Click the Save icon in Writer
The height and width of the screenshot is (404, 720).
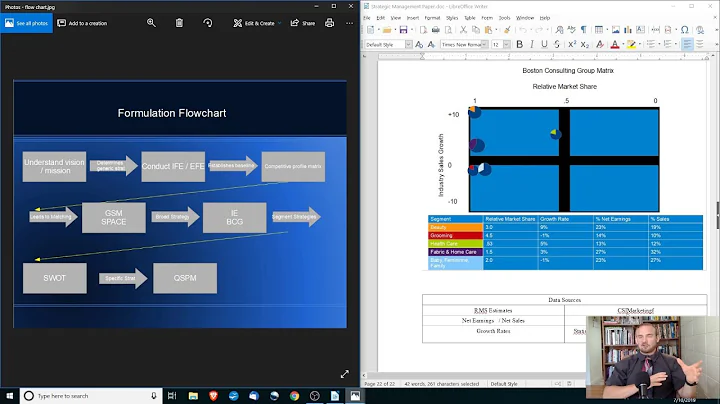coord(403,30)
